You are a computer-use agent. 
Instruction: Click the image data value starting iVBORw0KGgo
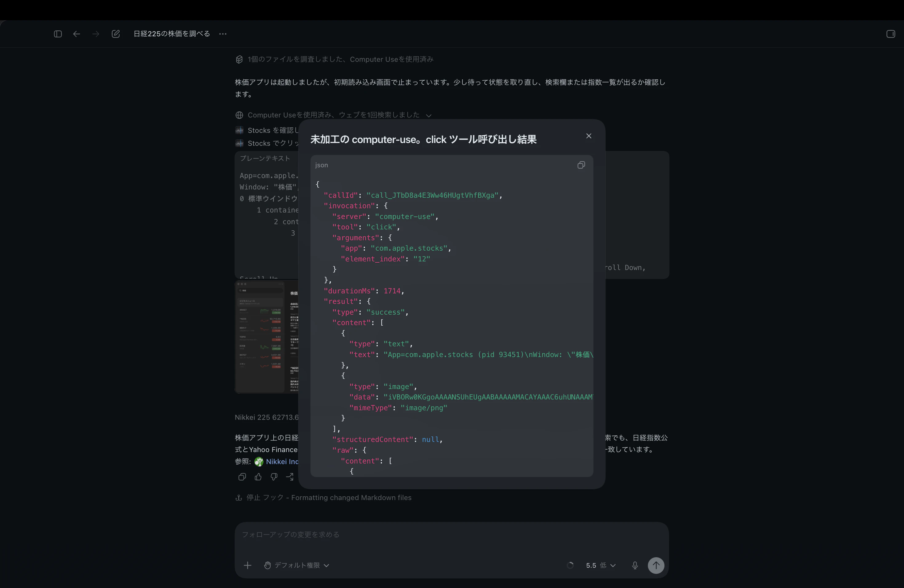coord(489,397)
